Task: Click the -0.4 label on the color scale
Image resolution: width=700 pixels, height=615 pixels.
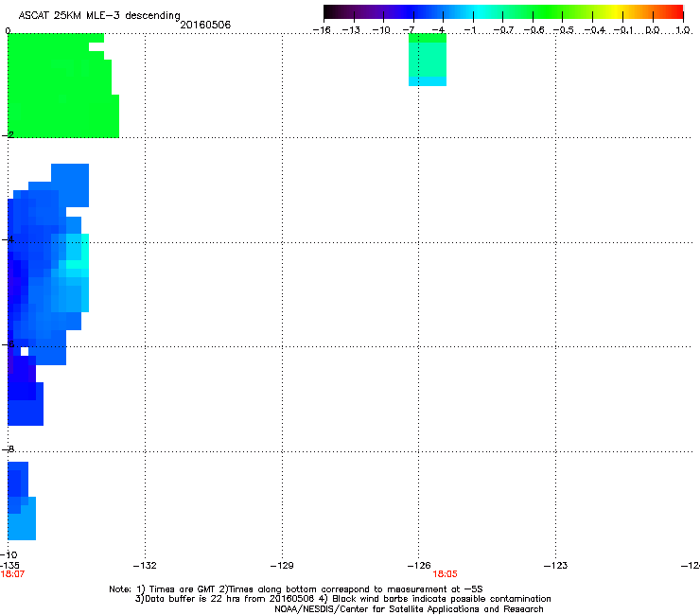Action: [x=595, y=30]
